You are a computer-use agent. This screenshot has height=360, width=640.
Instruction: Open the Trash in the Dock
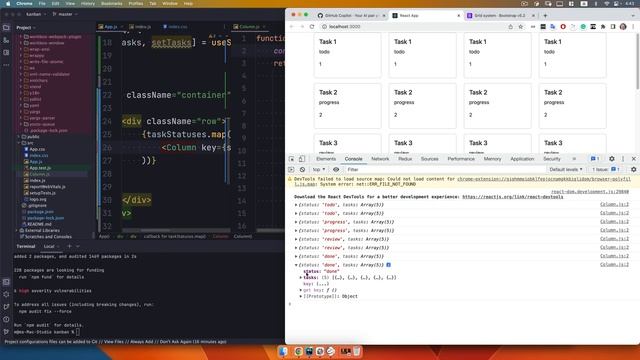click(x=357, y=351)
